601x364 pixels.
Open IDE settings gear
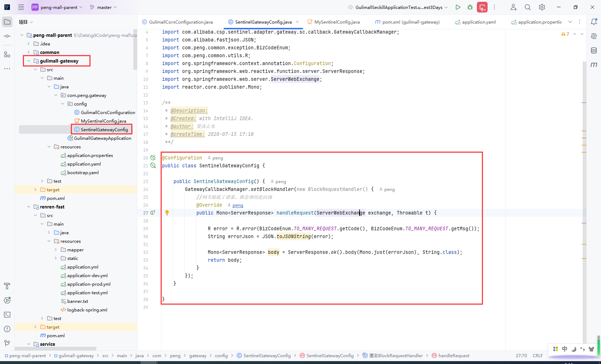(x=542, y=7)
